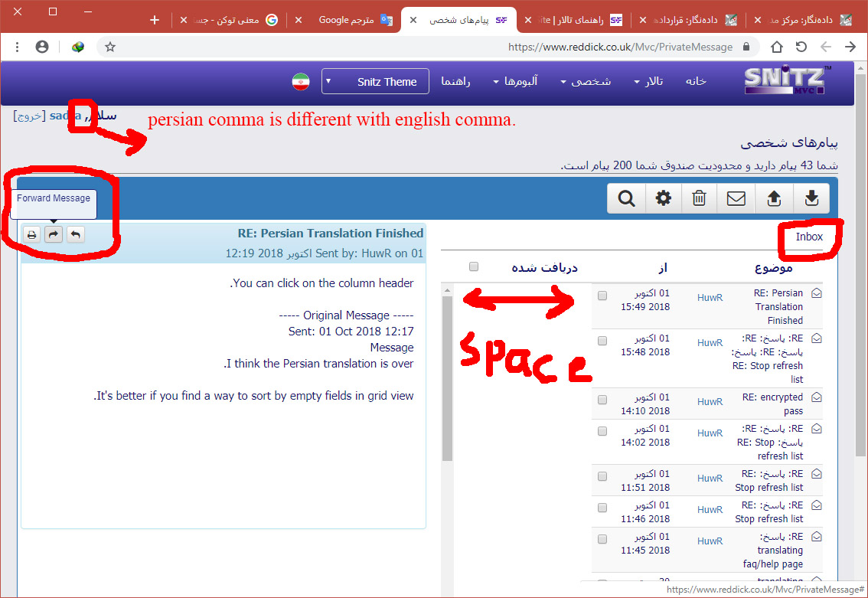
Task: Click the خروج logout link
Action: click(30, 116)
